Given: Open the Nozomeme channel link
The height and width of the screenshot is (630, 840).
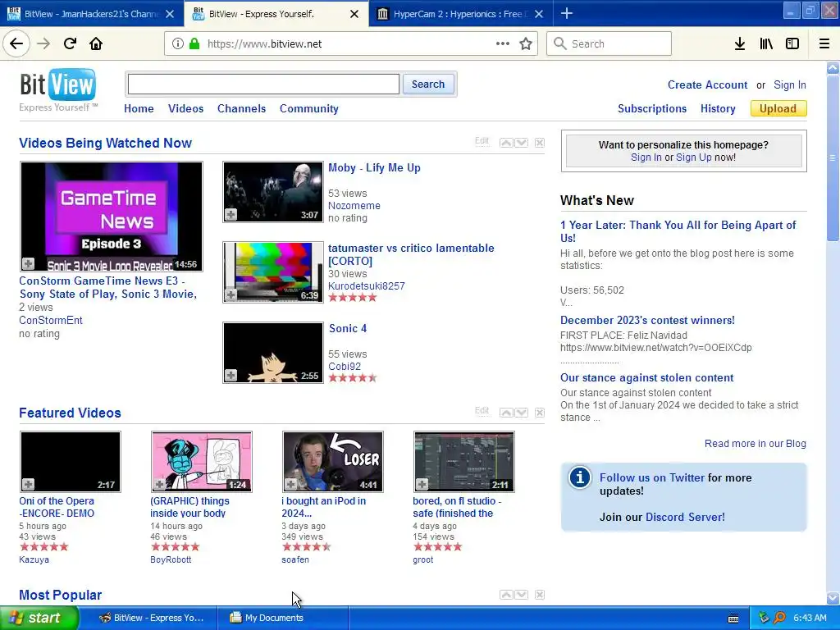Looking at the screenshot, I should point(354,205).
